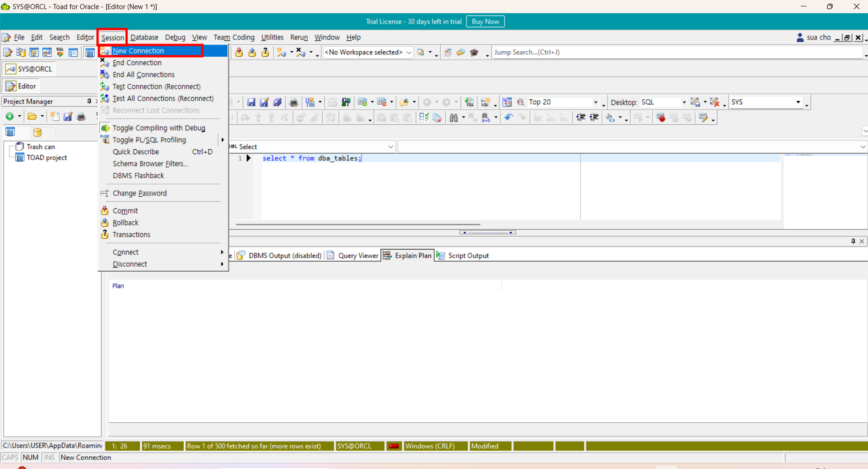Click the Buy Now button
868x469 pixels.
click(485, 21)
